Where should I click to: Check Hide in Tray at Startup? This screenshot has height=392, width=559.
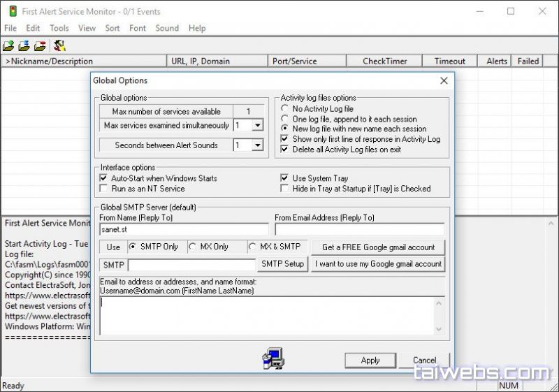(284, 189)
